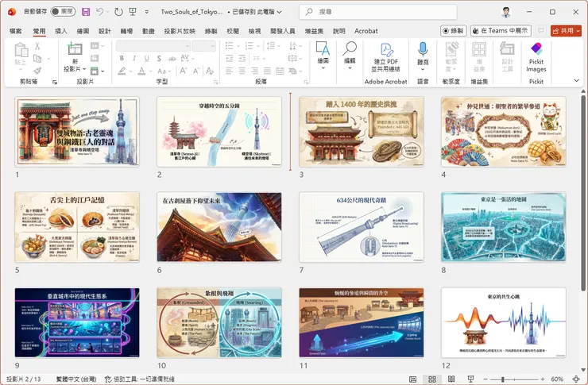Toggle center text alignment
Image resolution: width=588 pixels, height=385 pixels.
click(242, 71)
